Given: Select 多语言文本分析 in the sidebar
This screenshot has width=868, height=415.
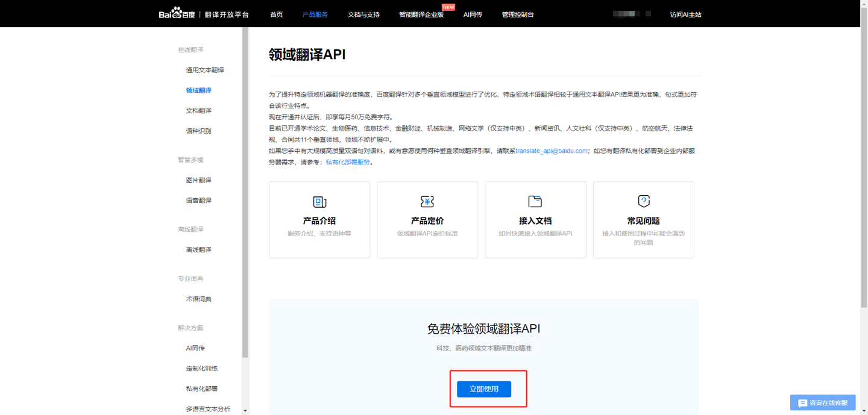Looking at the screenshot, I should 208,409.
